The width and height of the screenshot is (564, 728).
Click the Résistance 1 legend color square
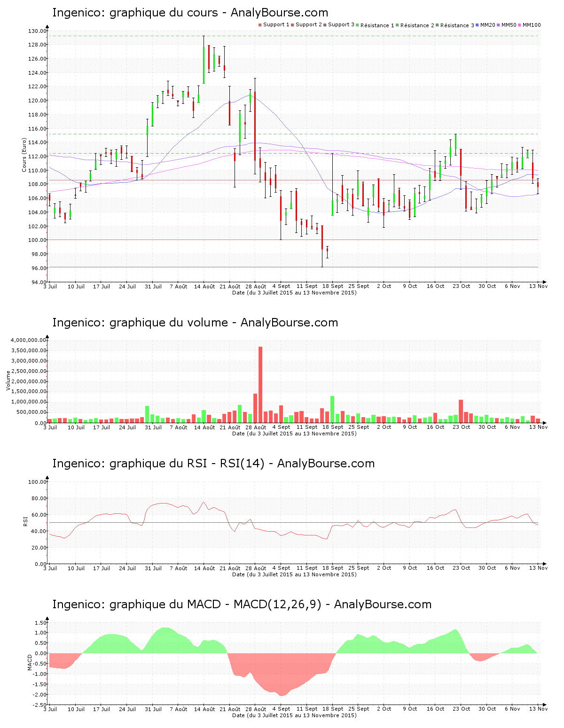click(x=358, y=25)
